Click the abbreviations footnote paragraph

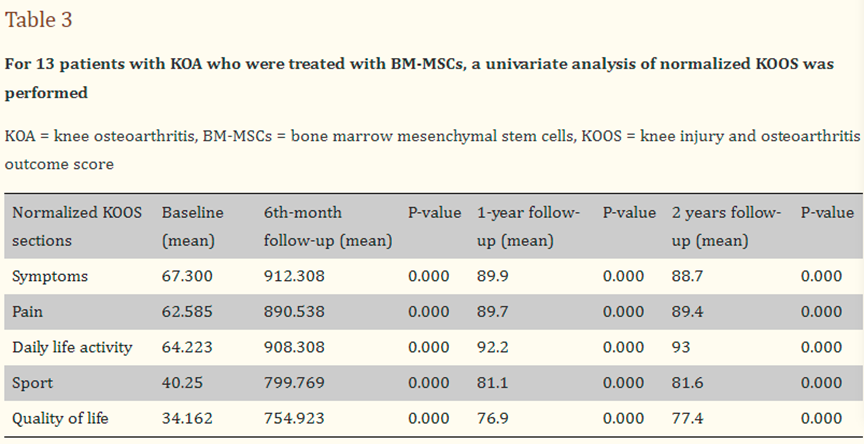click(x=430, y=149)
